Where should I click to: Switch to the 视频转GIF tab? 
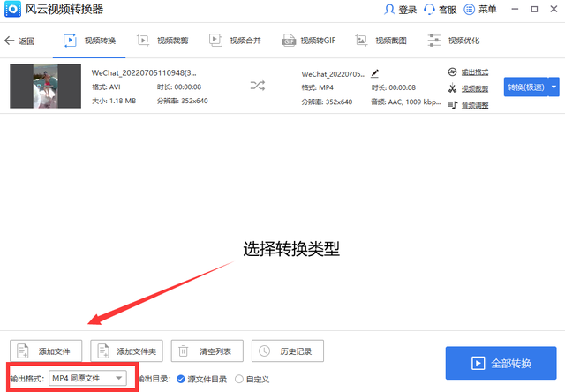click(x=309, y=41)
